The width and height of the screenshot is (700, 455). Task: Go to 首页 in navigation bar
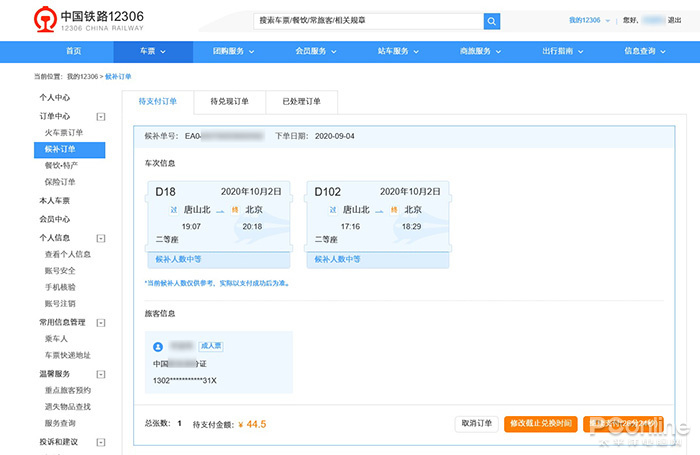[x=74, y=52]
